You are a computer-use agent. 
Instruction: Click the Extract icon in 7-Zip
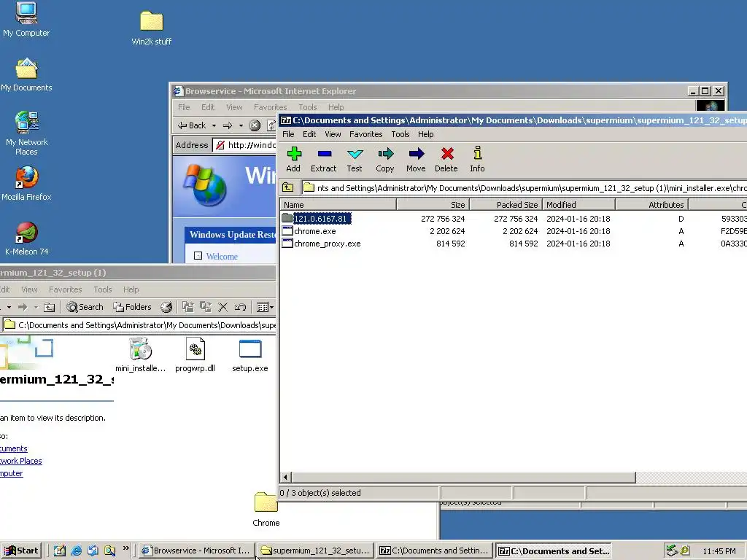coord(323,159)
